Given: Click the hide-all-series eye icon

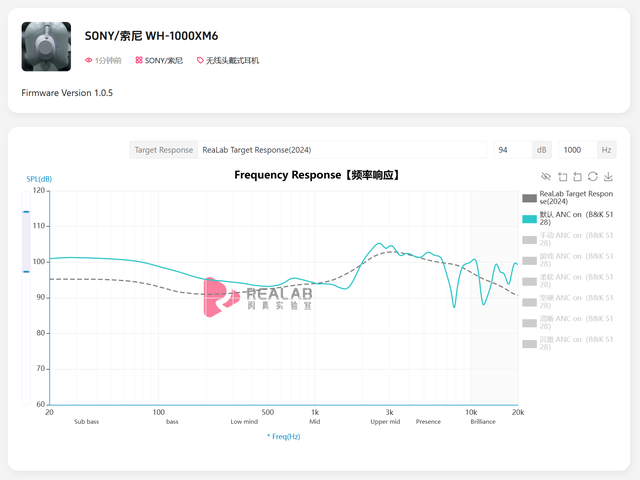Looking at the screenshot, I should [x=546, y=176].
